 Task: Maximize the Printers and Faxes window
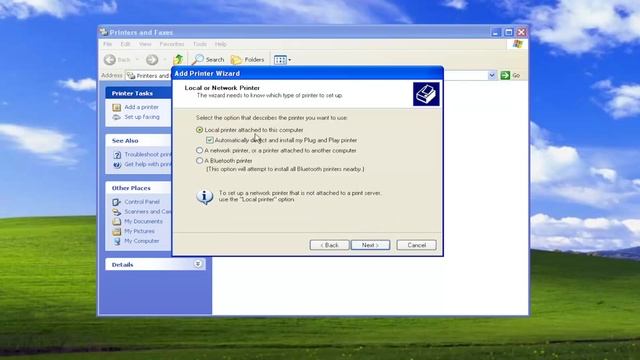tap(509, 32)
